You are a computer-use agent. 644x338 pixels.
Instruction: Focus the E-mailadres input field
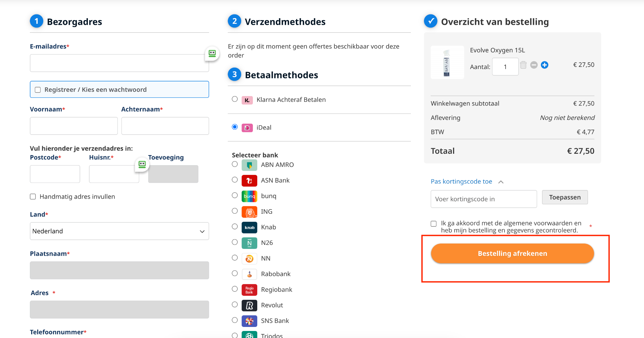pyautogui.click(x=119, y=63)
